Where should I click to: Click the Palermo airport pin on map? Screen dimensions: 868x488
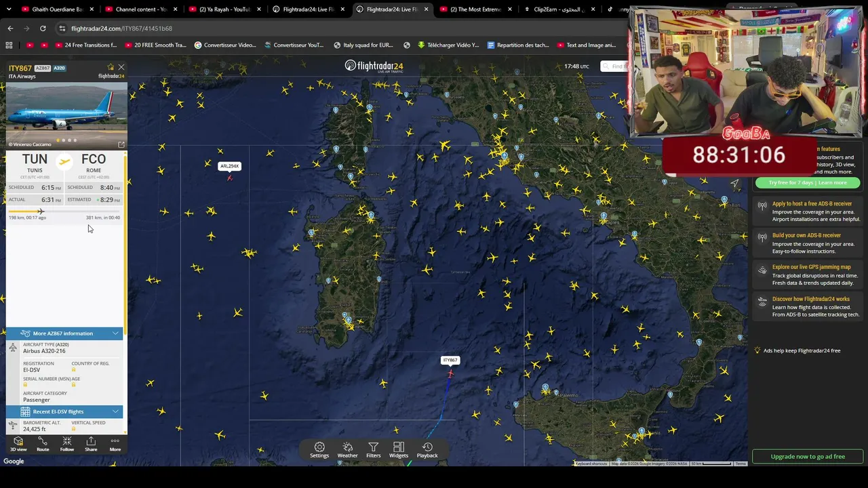tap(555, 392)
